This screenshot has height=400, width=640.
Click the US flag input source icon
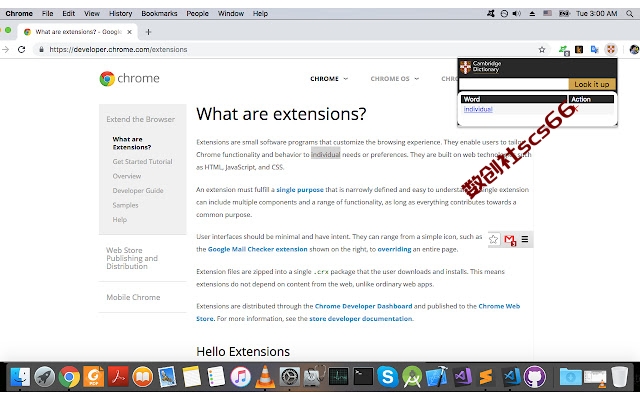(x=547, y=13)
